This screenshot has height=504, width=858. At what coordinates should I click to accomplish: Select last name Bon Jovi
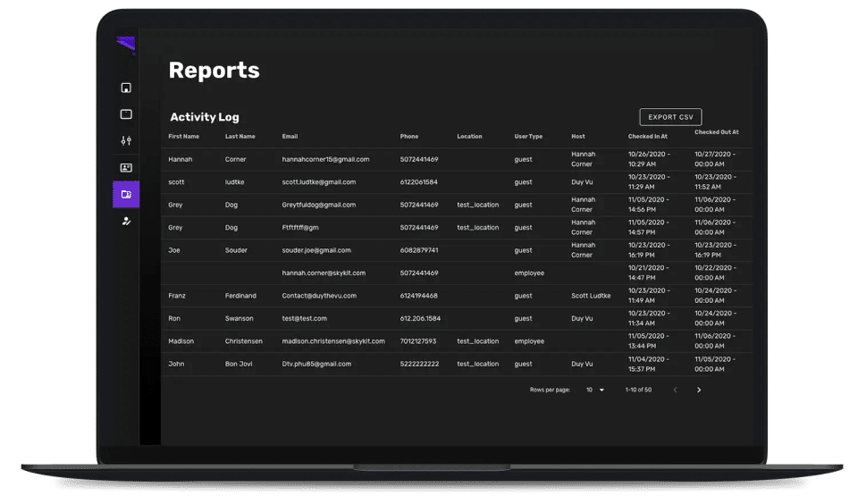[x=239, y=364]
